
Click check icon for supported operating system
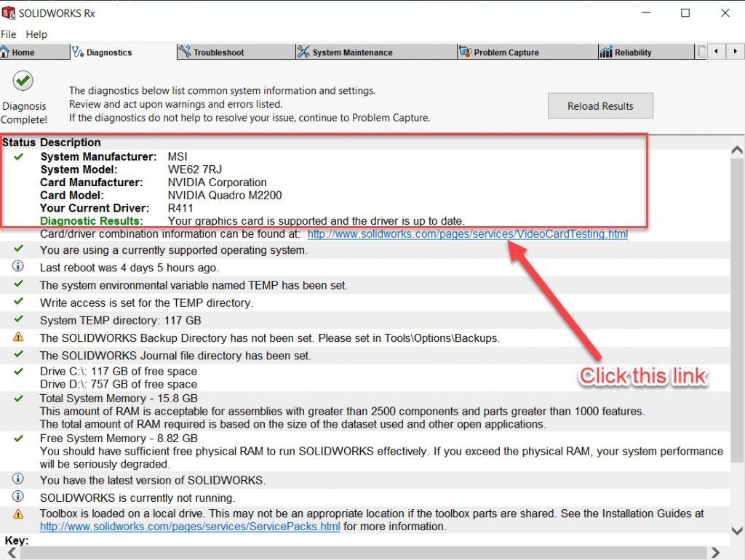18,249
